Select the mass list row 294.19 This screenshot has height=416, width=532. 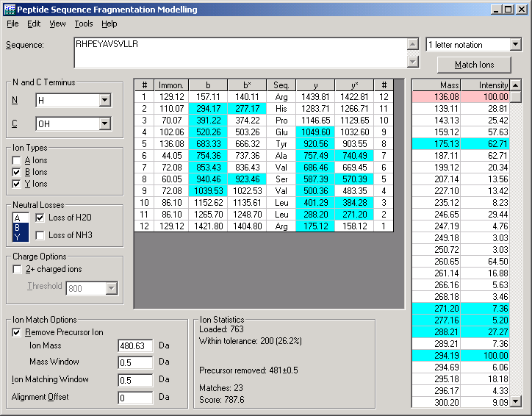(461, 356)
